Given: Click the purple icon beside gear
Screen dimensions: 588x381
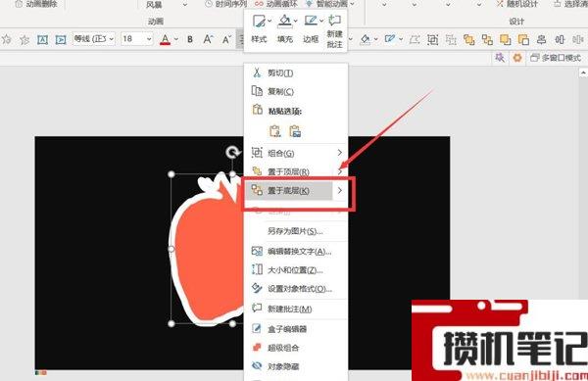Looking at the screenshot, I should pos(500,58).
